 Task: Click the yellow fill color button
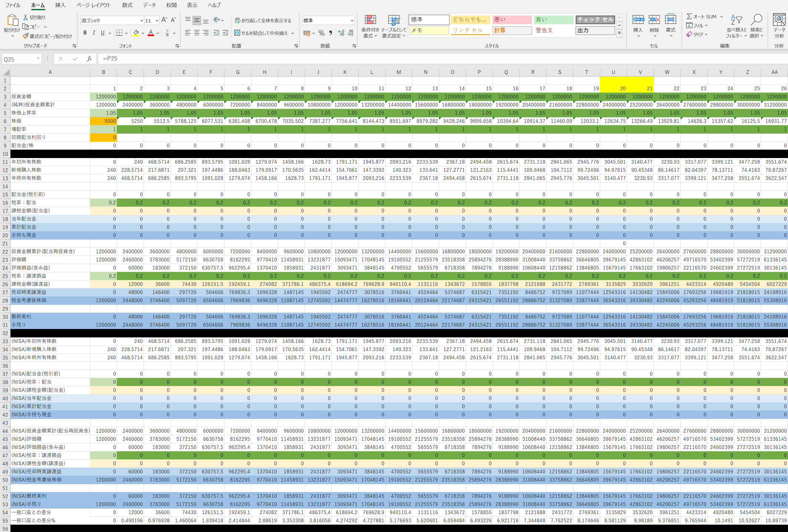pos(136,33)
